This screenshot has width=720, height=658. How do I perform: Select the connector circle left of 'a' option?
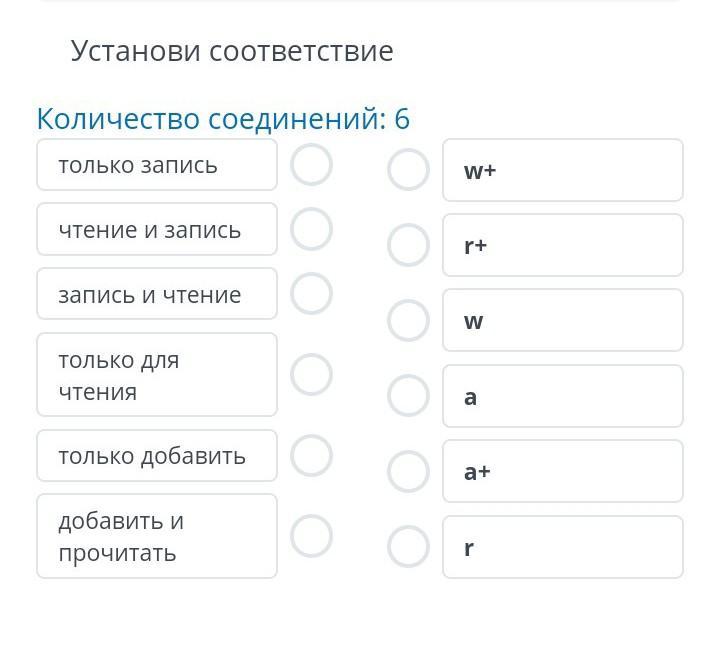(x=408, y=396)
